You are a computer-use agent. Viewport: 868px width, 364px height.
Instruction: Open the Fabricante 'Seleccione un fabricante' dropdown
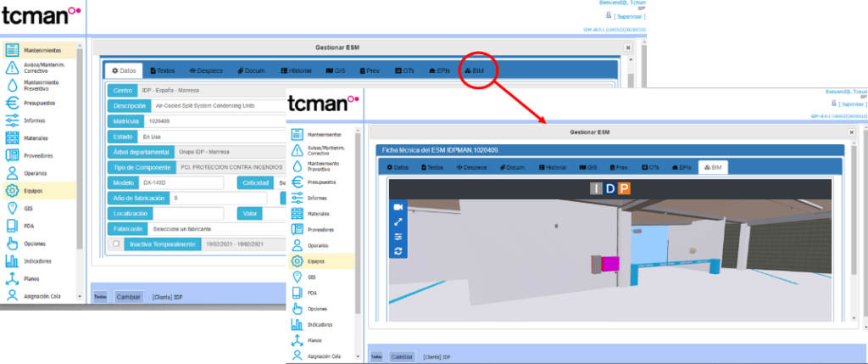click(x=216, y=229)
